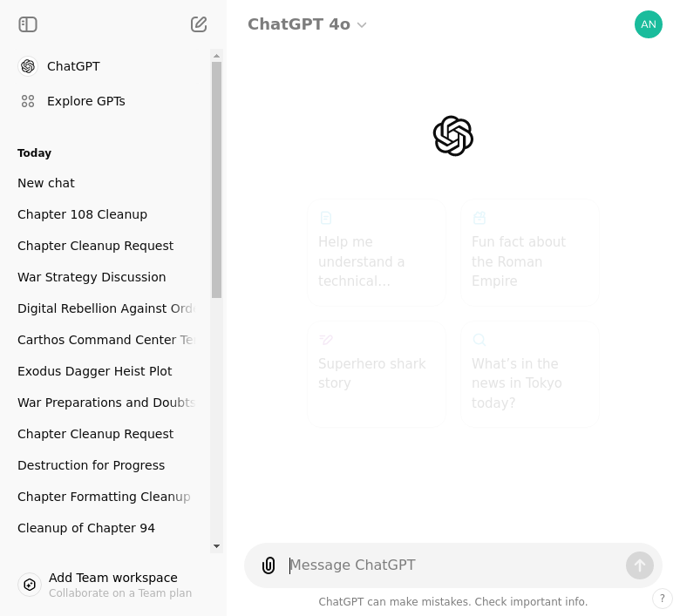Viewport: 680px width, 616px height.
Task: Open the AN user profile avatar
Action: 649,24
